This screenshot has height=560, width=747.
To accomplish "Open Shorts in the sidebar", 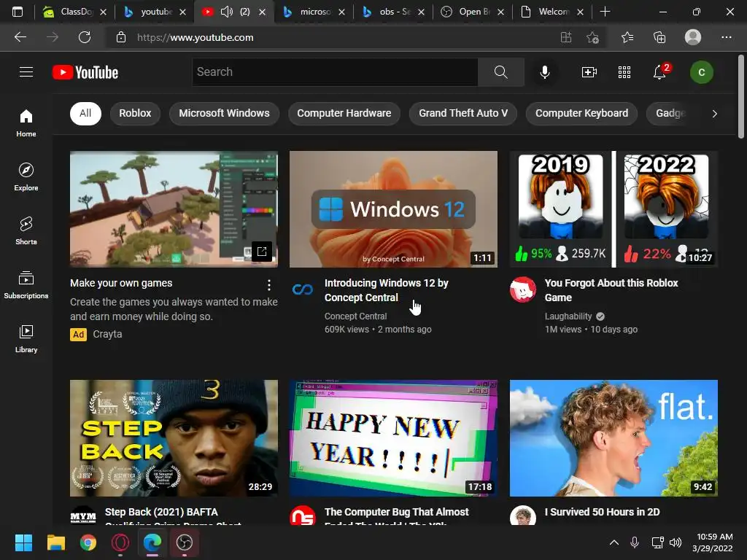I will (x=26, y=230).
